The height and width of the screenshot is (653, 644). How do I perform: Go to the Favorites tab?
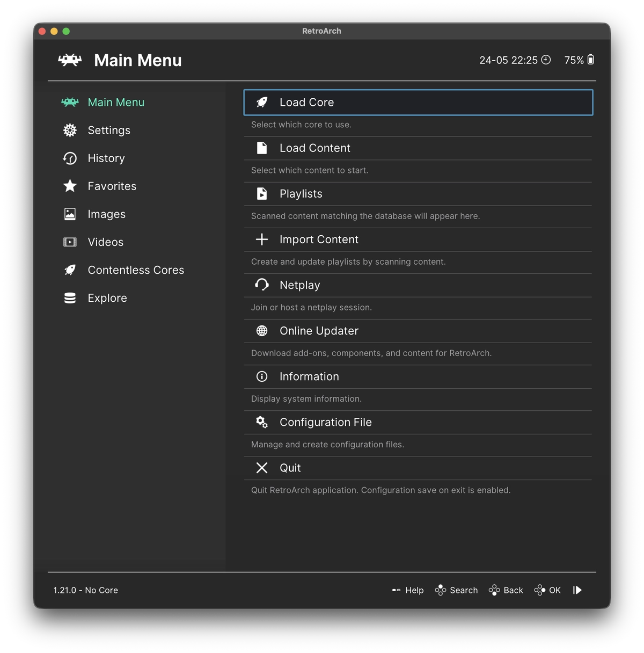(x=112, y=186)
